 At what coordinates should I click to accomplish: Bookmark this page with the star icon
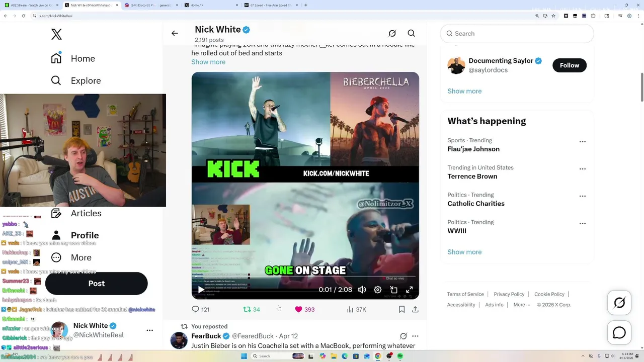553,16
